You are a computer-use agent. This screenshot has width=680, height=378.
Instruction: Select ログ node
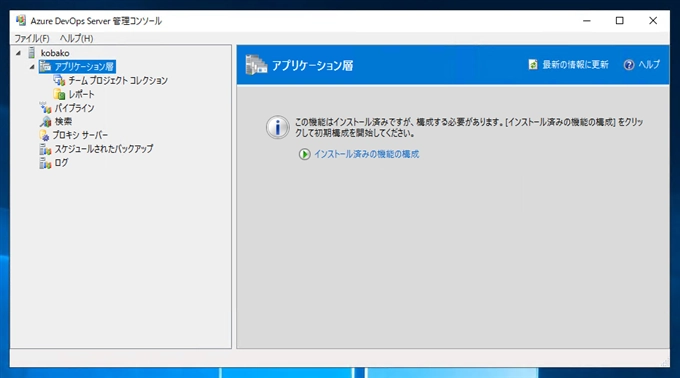point(61,163)
